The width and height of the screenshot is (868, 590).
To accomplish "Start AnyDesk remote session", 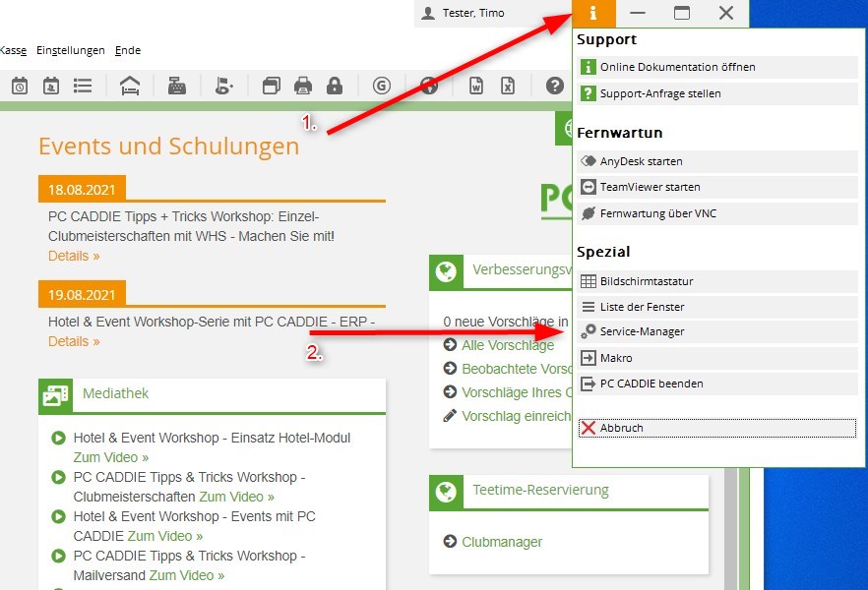I will 641,161.
